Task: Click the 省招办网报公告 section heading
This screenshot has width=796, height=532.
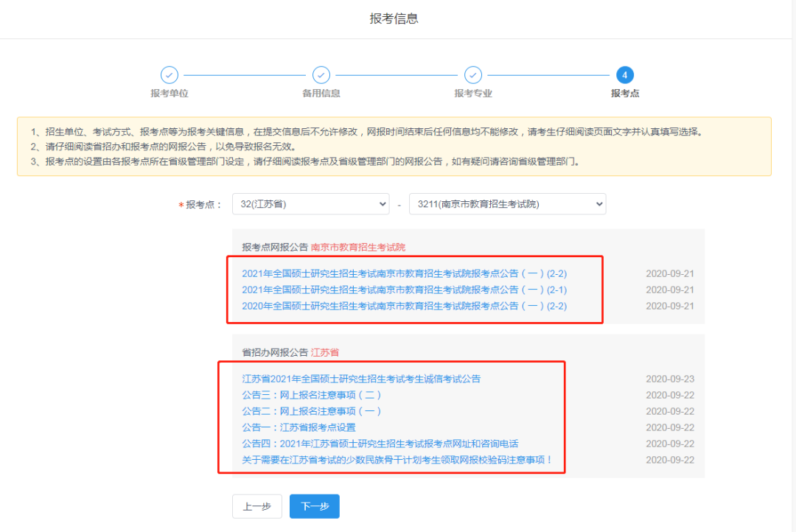Action: 275,352
